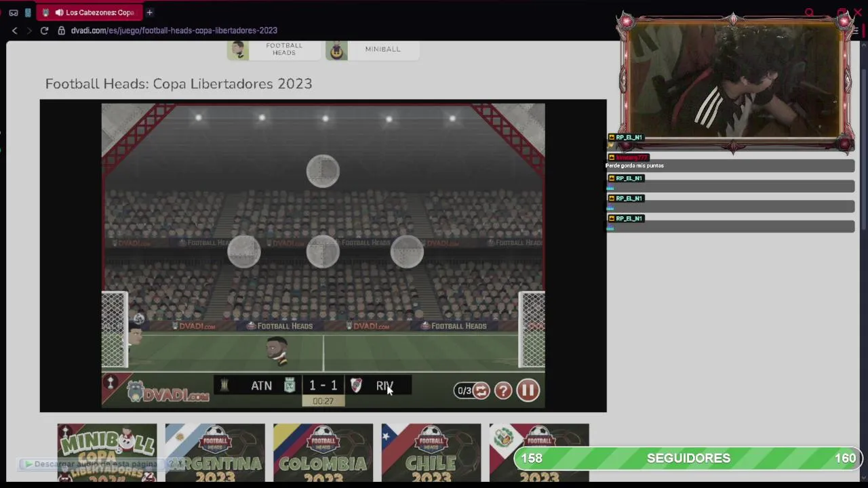Click the 'Perde gorda mis puntos' chat message
Viewport: 868px width, 488px height.
click(x=635, y=165)
